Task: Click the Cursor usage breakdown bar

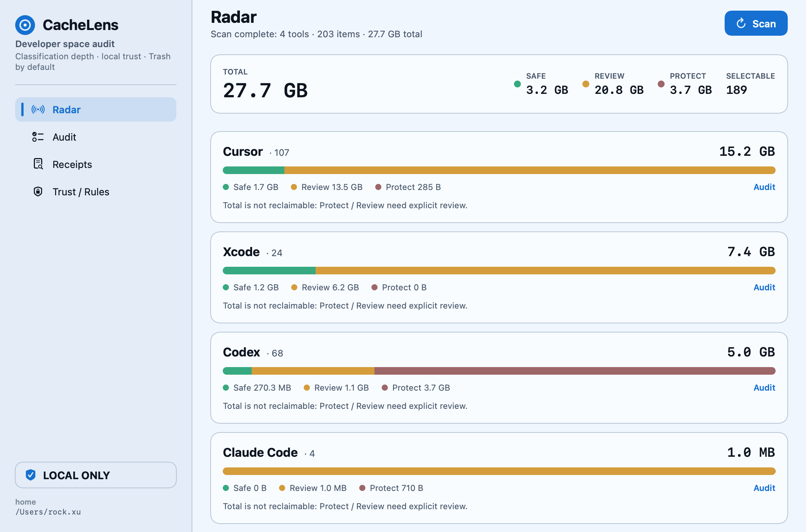Action: point(499,170)
